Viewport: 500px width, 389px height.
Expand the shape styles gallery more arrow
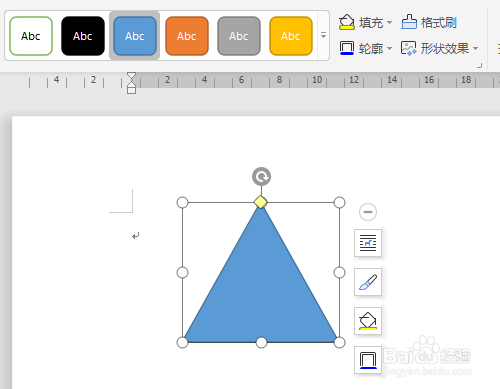(323, 35)
